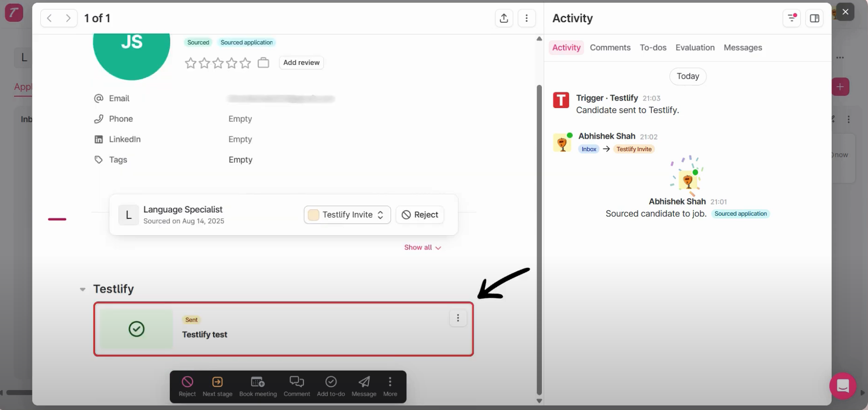868x410 pixels.
Task: Switch to the Evaluation tab
Action: pos(695,48)
